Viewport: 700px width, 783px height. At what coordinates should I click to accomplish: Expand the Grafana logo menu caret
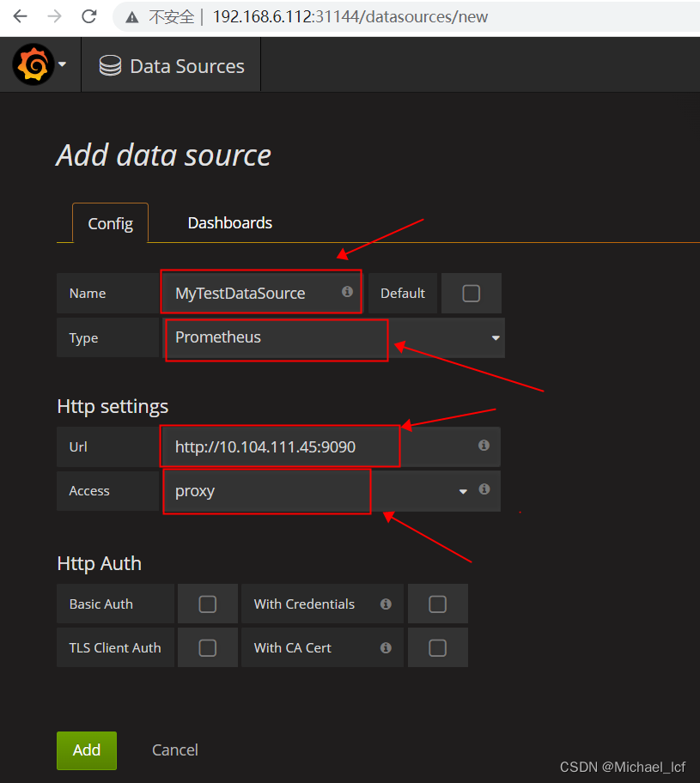tap(63, 64)
